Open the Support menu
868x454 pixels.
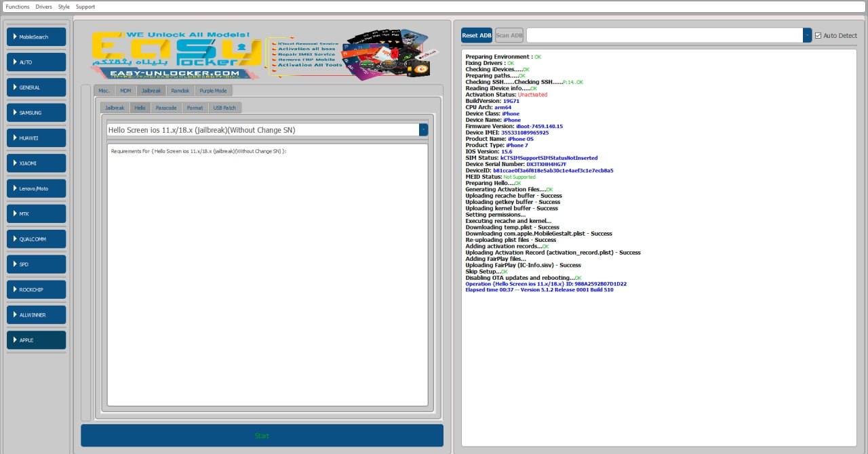click(85, 7)
